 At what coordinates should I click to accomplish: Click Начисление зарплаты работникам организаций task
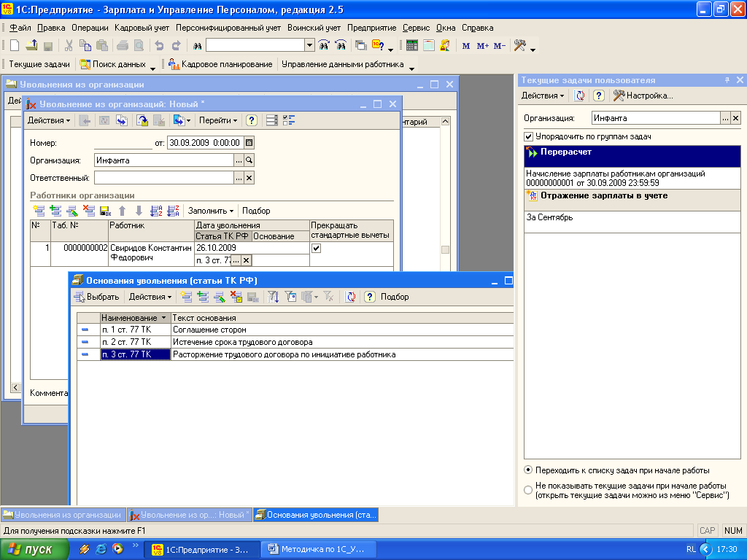pyautogui.click(x=632, y=178)
